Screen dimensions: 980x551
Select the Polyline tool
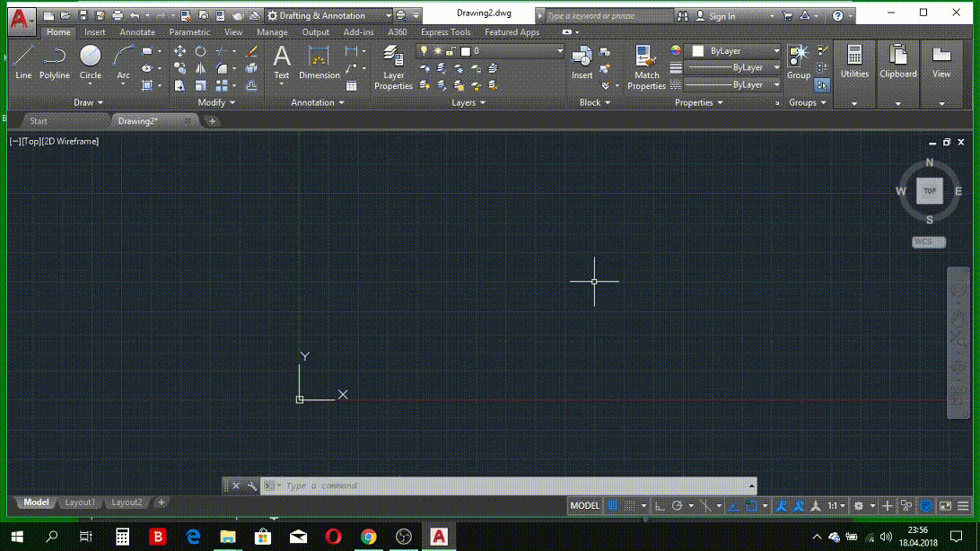[55, 62]
